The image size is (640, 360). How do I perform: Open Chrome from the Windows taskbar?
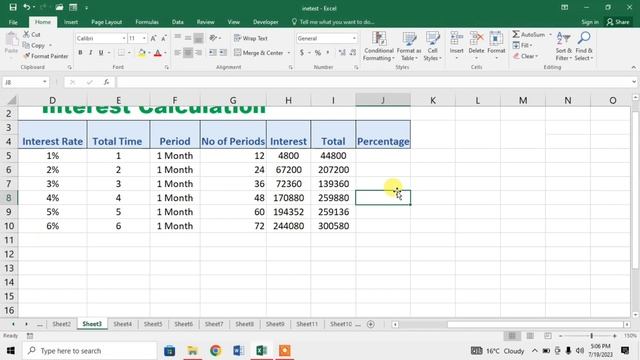coord(216,351)
